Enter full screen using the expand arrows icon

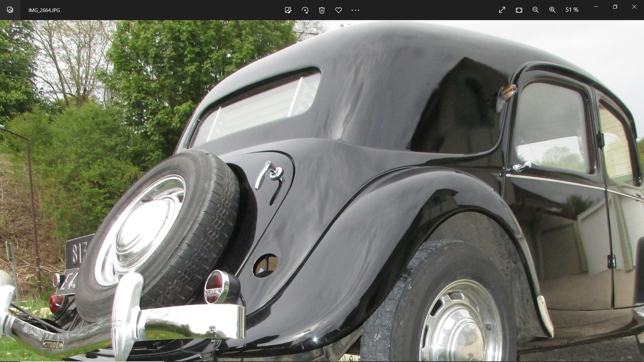pyautogui.click(x=502, y=10)
